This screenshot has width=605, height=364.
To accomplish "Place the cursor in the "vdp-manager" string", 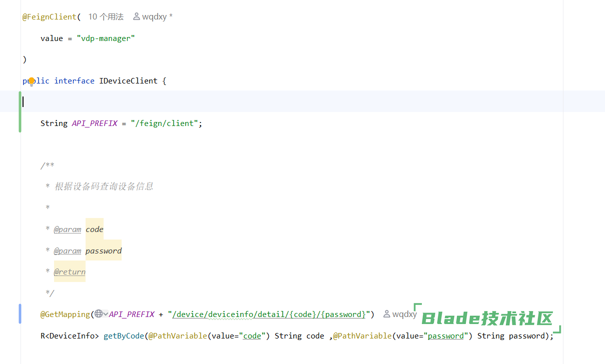I will tap(106, 38).
